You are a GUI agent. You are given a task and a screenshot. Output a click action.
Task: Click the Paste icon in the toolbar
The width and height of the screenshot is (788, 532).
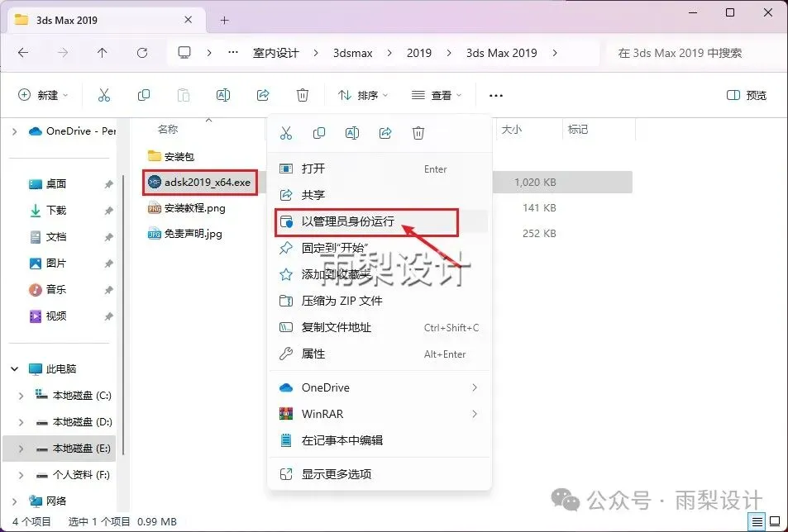pyautogui.click(x=184, y=95)
